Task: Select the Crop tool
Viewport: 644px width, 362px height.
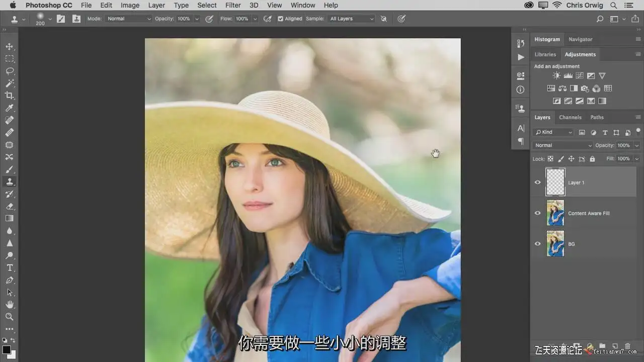Action: pos(10,96)
